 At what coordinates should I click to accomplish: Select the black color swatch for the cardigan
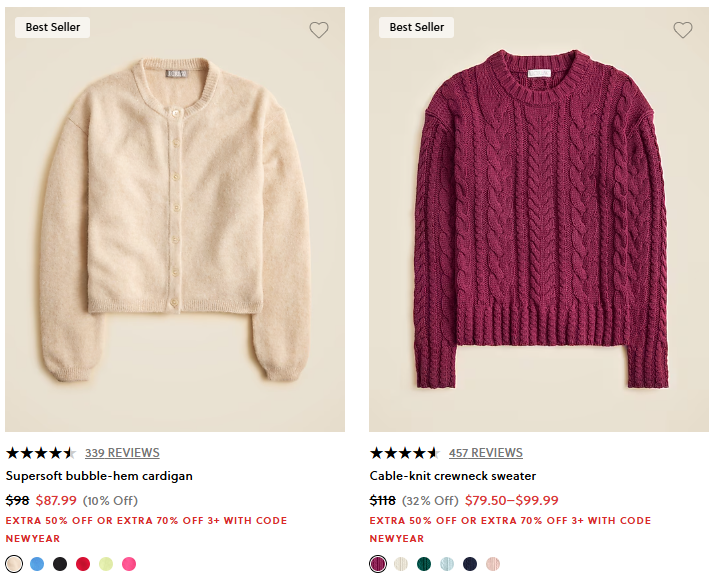tap(60, 564)
